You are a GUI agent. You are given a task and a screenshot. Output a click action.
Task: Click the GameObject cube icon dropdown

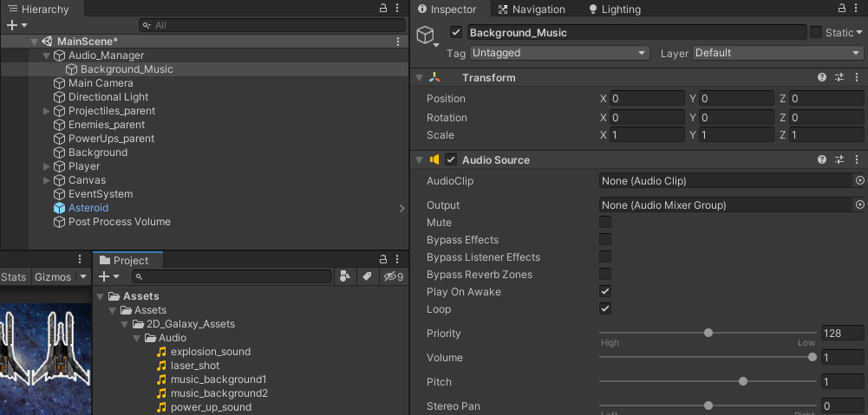coord(427,36)
